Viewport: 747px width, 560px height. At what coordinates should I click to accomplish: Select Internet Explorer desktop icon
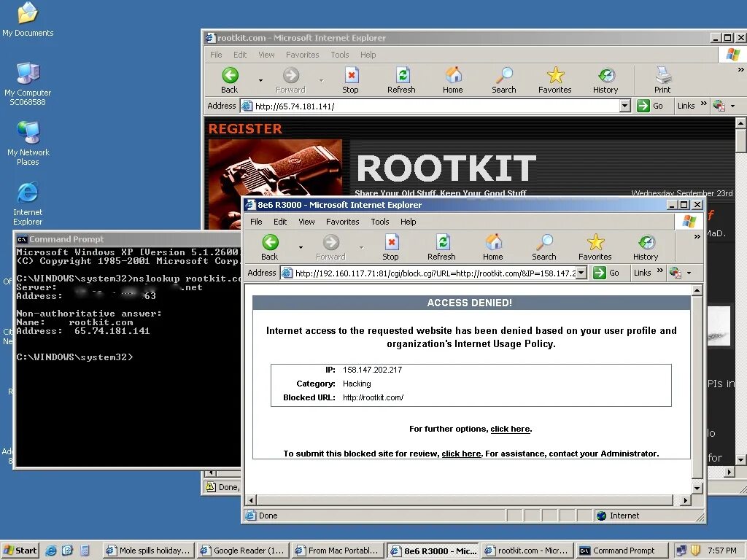pos(28,203)
